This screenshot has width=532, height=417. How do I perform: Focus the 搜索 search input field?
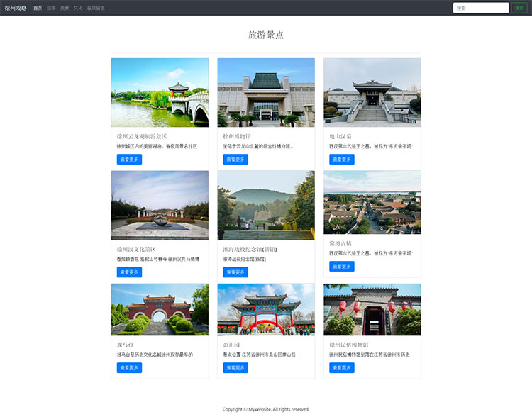point(480,8)
